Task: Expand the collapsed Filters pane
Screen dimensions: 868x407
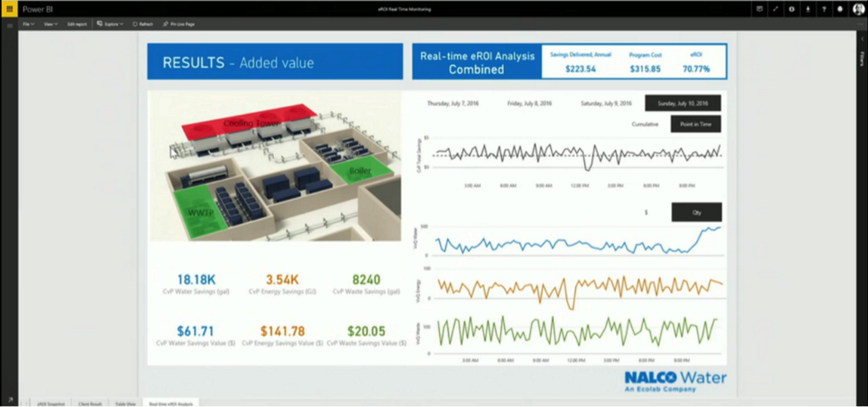Action: pyautogui.click(x=861, y=59)
